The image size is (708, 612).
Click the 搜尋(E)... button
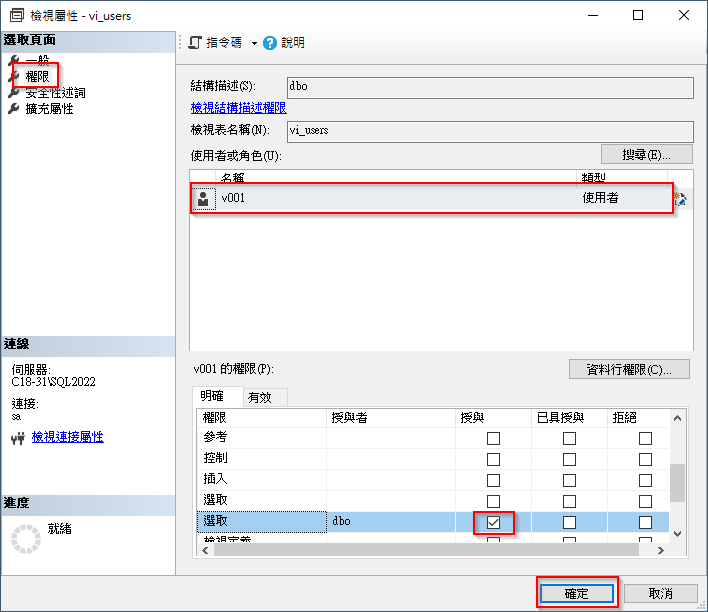click(x=646, y=155)
